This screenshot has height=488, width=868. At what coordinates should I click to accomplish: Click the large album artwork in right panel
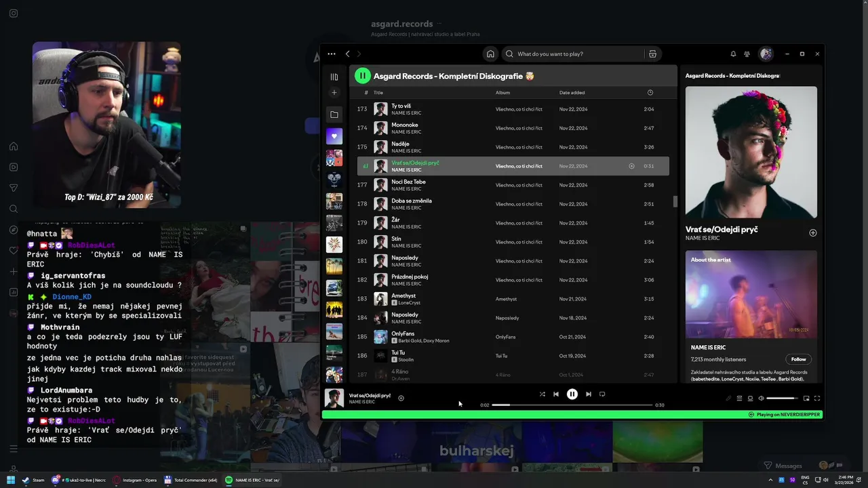coord(751,152)
